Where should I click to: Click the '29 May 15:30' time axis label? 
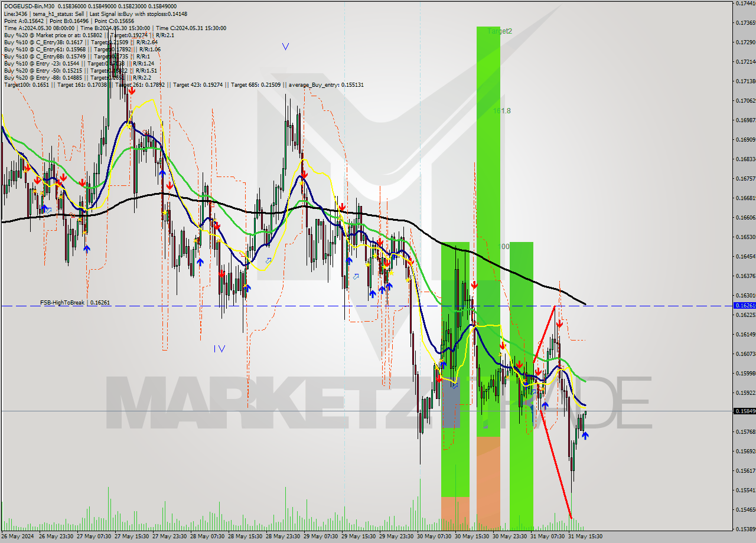357,537
